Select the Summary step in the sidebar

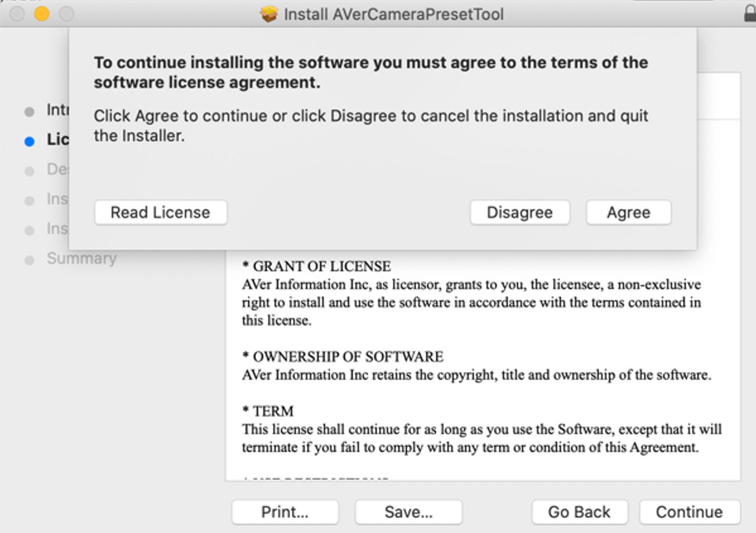(x=81, y=258)
